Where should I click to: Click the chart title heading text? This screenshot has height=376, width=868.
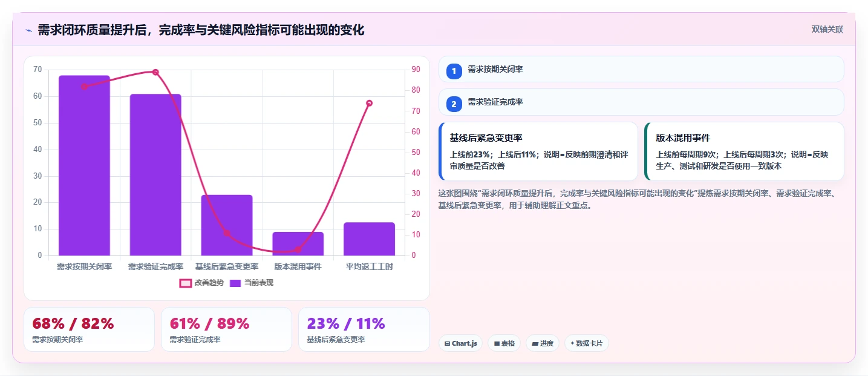coord(201,30)
